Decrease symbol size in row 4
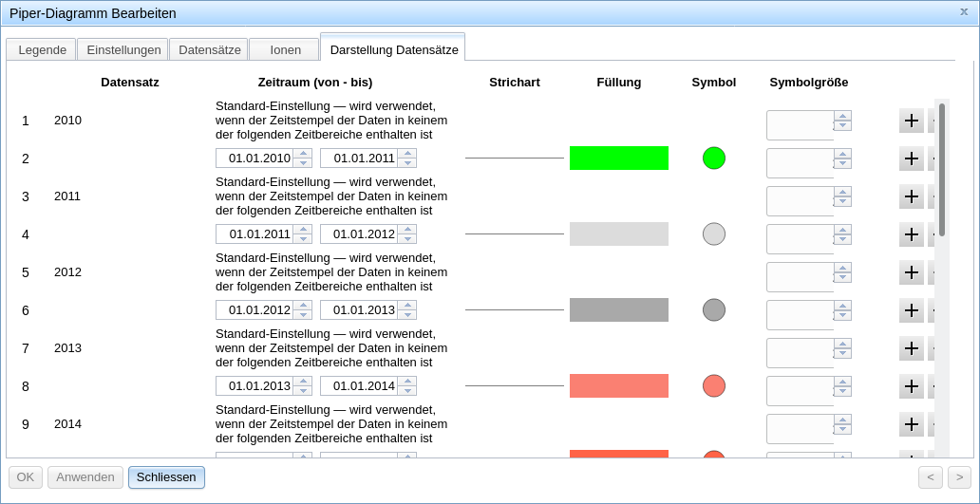The image size is (980, 504). 843,239
